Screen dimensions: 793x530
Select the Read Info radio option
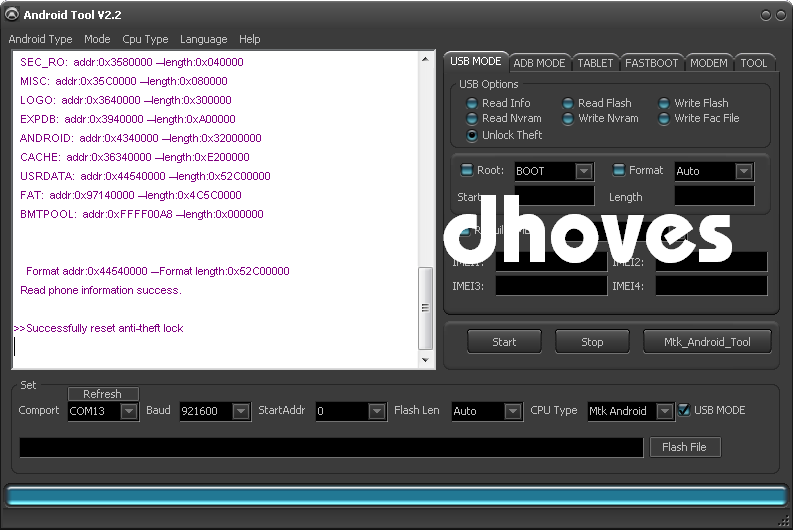tap(472, 103)
